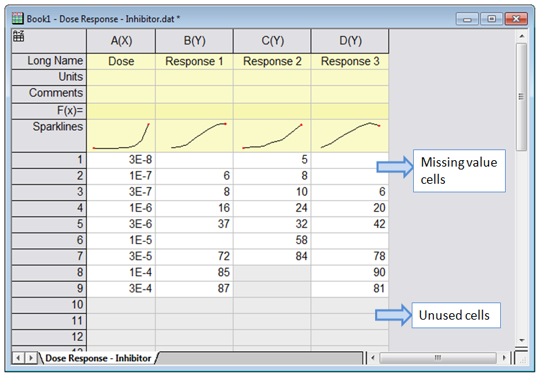Screen dimensions: 543x379
Task: Click the dose cell 3E-4
Action: pos(121,289)
